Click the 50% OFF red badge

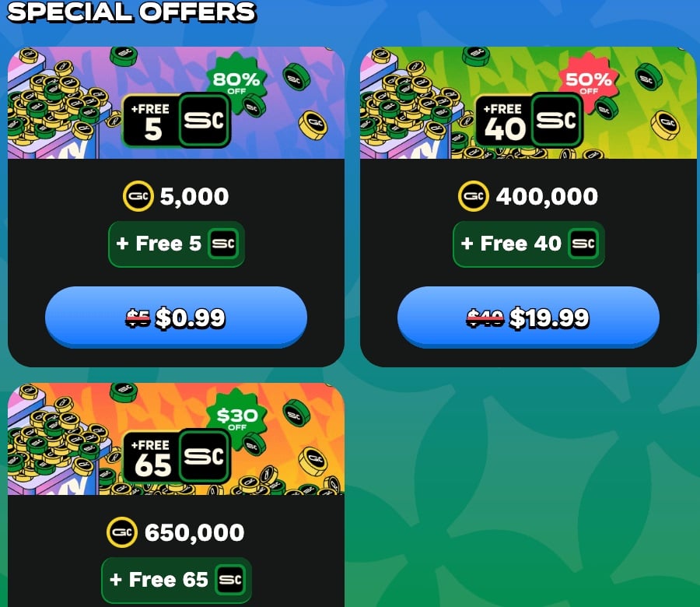[x=589, y=81]
